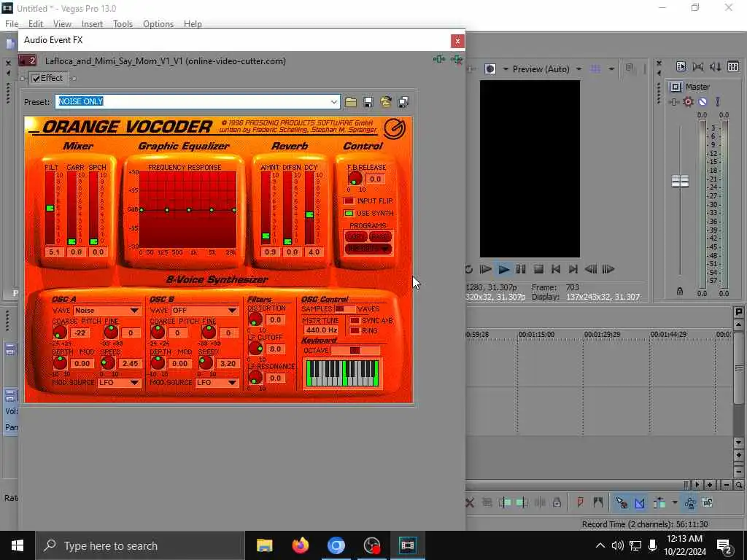Toggle the lock icon under Master fader
The image size is (747, 560).
[x=680, y=291]
